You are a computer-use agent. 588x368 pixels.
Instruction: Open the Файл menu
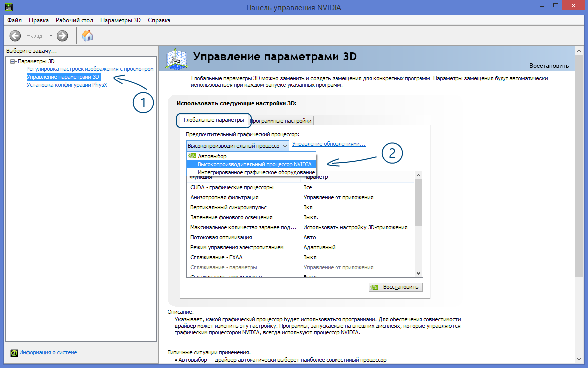pos(14,20)
